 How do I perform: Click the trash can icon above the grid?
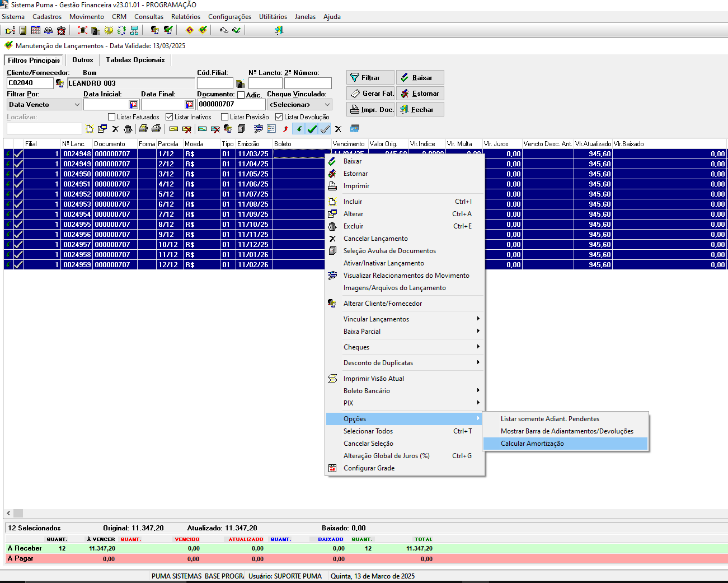[x=128, y=129]
